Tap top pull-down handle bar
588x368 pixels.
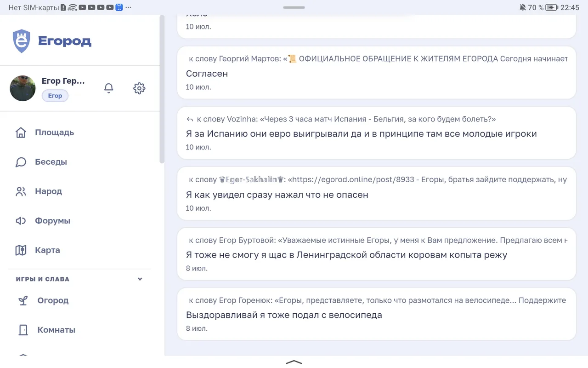tap(294, 7)
